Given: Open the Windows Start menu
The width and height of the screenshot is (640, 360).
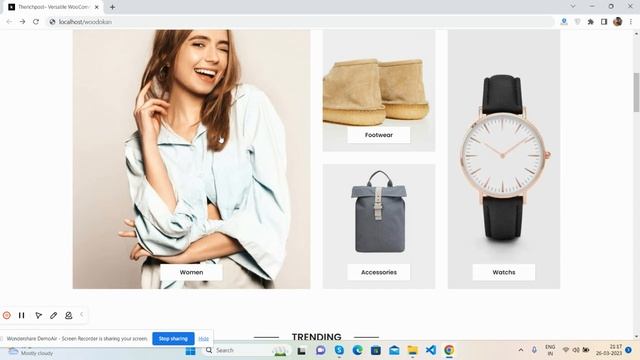Looking at the screenshot, I should [x=190, y=351].
